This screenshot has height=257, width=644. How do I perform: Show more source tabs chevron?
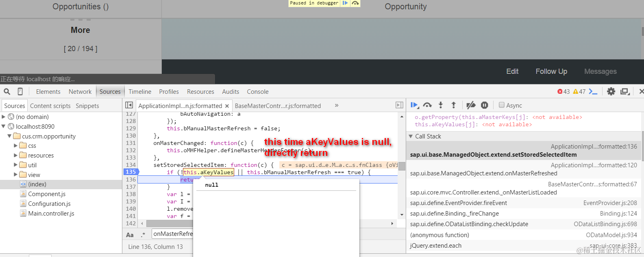pos(337,105)
